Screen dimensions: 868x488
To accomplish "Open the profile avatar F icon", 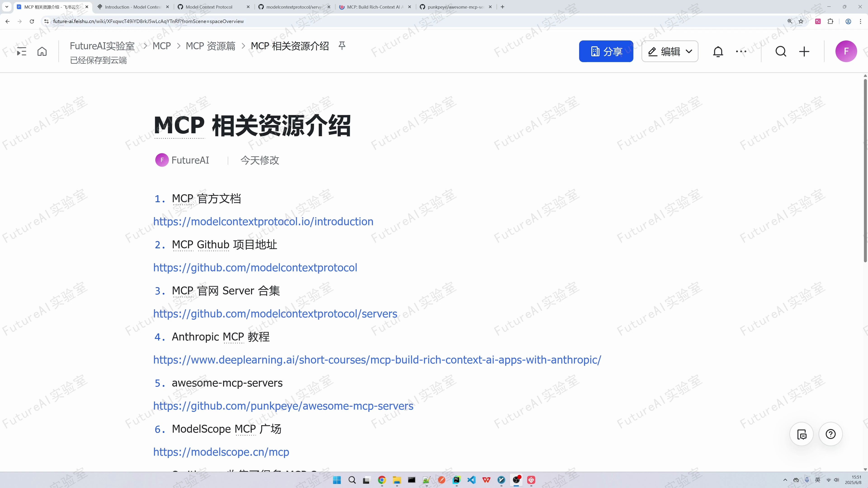I will click(847, 51).
